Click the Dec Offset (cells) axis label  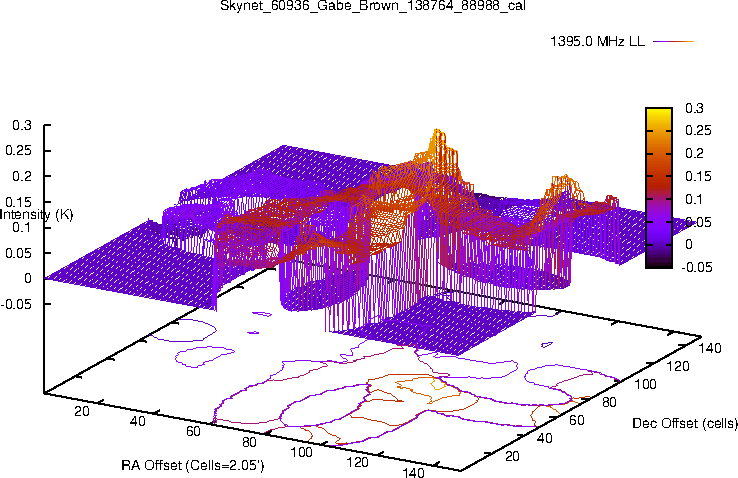pos(685,423)
